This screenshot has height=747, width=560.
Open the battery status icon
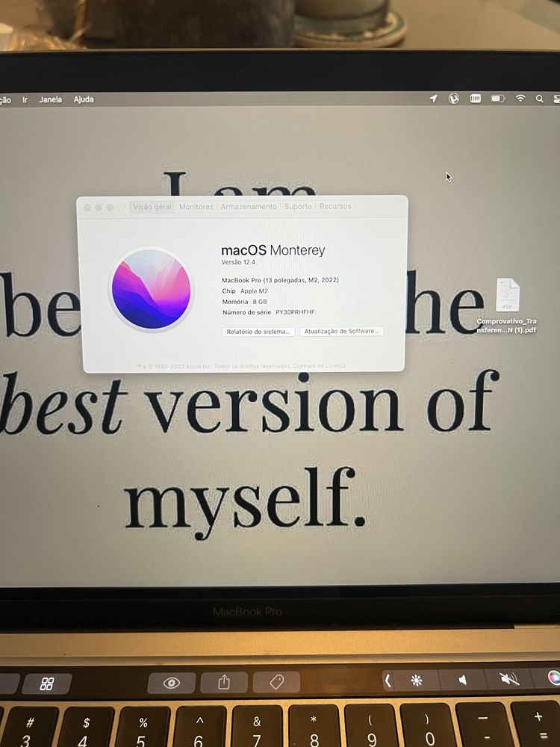[498, 98]
